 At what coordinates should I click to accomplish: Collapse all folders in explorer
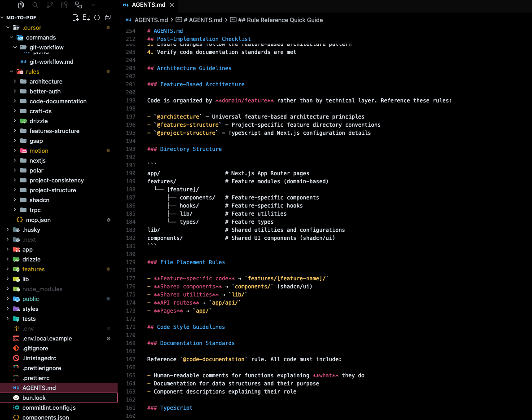pyautogui.click(x=108, y=18)
